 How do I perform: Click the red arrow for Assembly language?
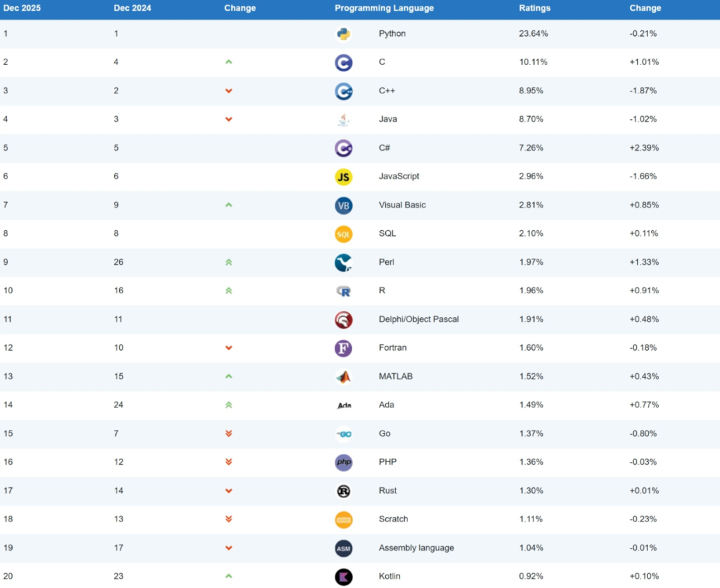coord(229,547)
